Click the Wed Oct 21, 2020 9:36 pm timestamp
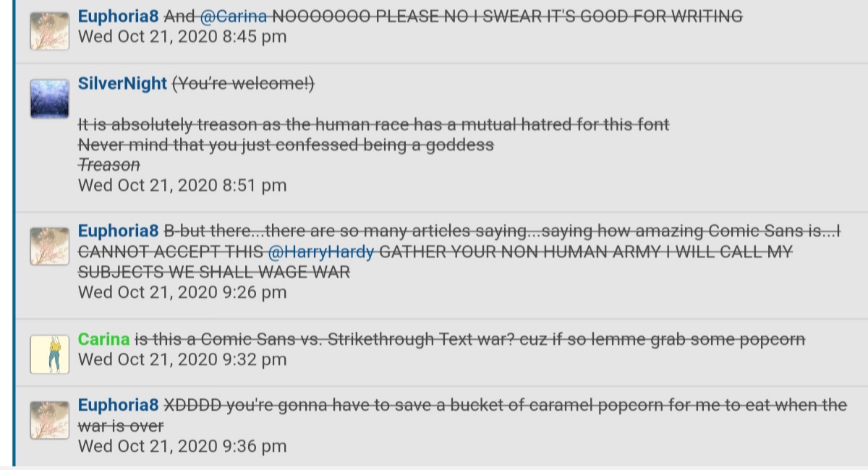The height and width of the screenshot is (470, 868). tap(182, 446)
